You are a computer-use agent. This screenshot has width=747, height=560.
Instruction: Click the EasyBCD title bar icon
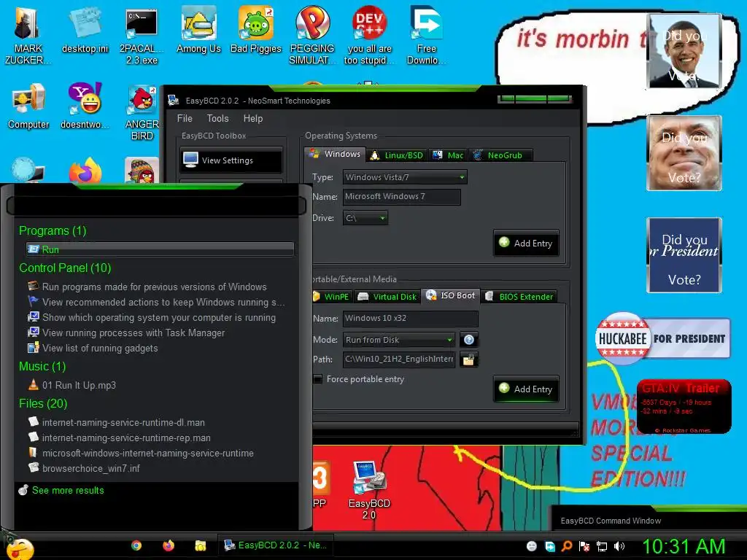174,101
